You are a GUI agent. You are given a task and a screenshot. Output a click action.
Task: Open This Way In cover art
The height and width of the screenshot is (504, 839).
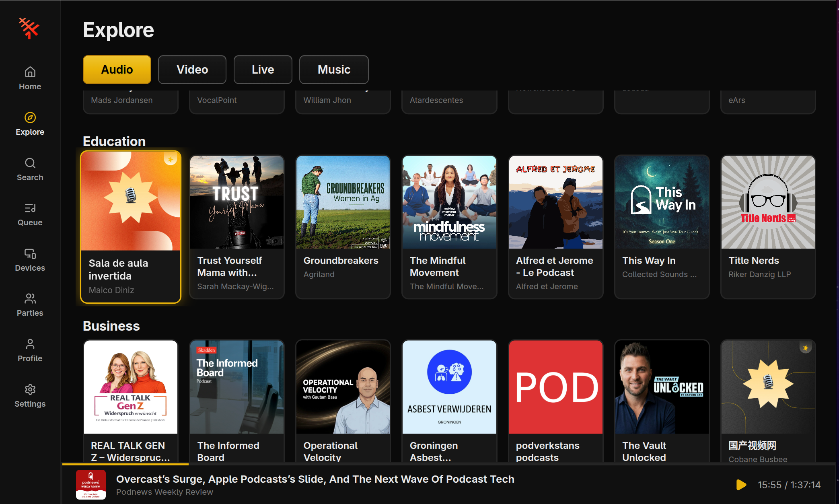click(662, 202)
